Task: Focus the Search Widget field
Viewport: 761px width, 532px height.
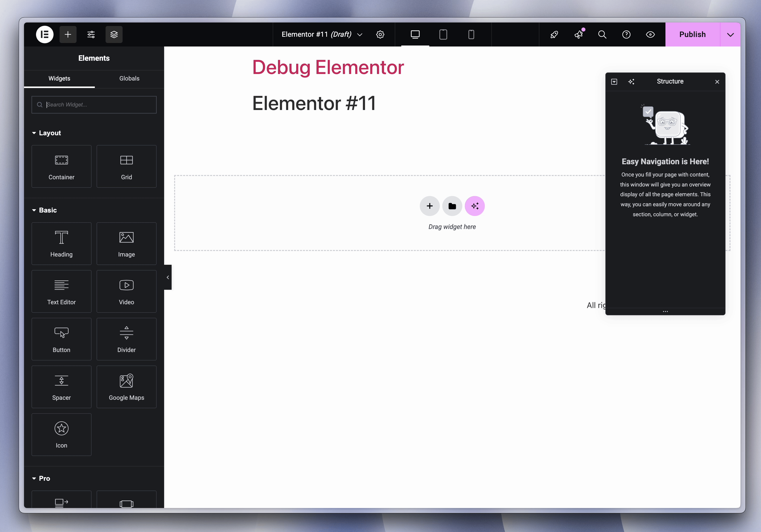Action: 94,105
